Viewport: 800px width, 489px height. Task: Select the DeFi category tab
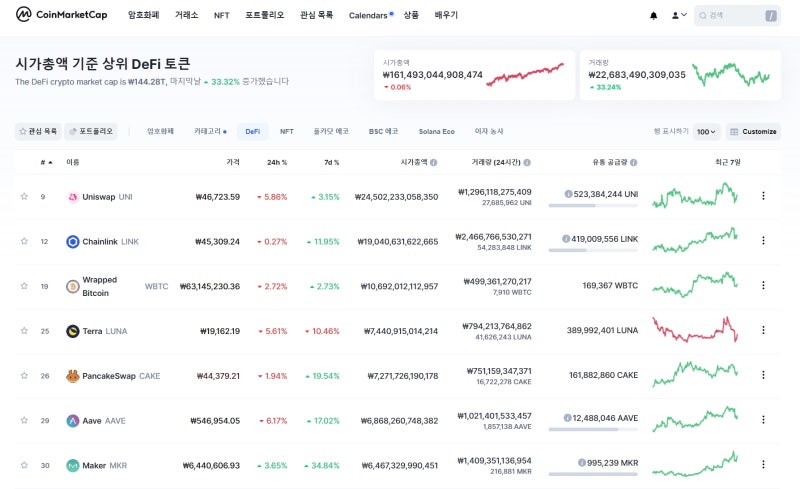253,131
